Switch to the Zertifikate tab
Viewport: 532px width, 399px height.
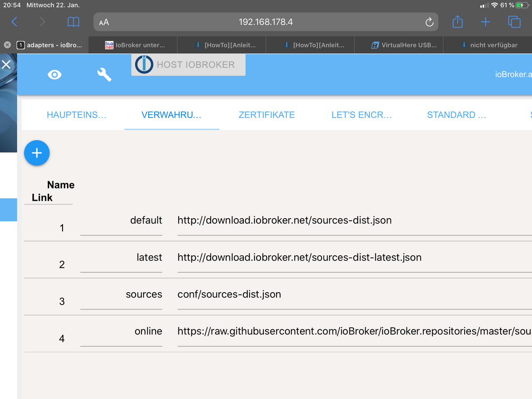point(266,115)
